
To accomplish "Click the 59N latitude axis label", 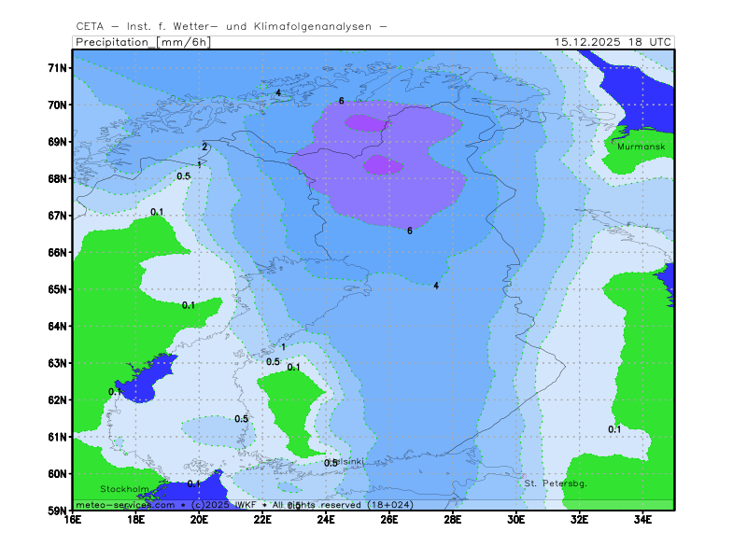I will (x=58, y=511).
